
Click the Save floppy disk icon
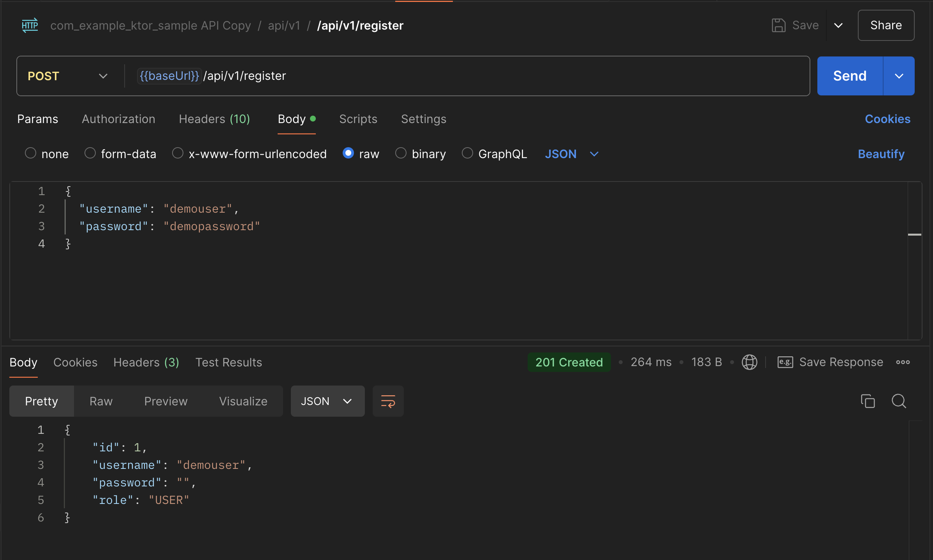point(778,25)
